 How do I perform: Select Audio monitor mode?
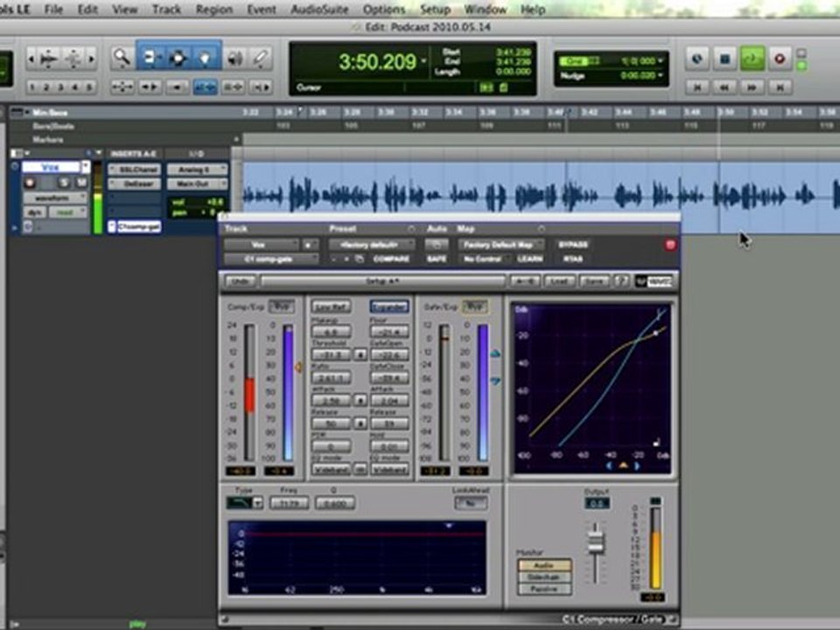(x=543, y=565)
